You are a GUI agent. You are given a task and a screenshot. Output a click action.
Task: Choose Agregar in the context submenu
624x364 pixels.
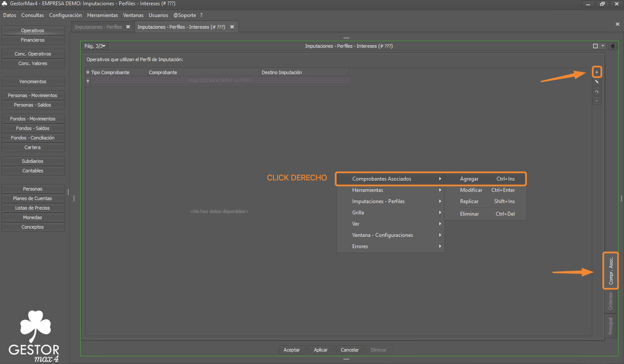(x=485, y=179)
